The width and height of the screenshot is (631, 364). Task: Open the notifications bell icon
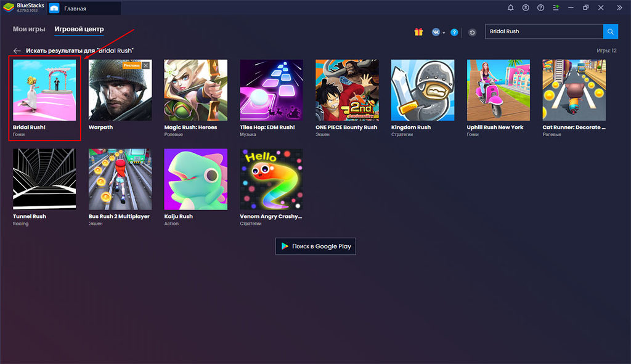(x=511, y=7)
